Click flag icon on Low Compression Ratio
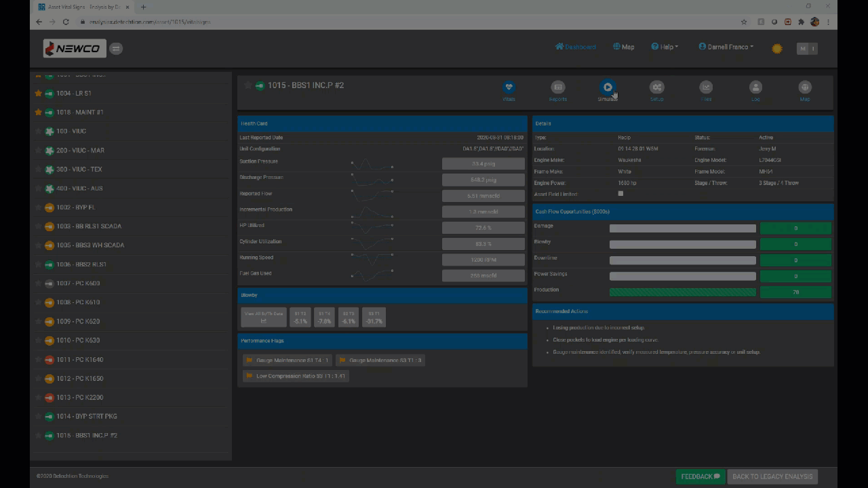868x488 pixels. (250, 376)
